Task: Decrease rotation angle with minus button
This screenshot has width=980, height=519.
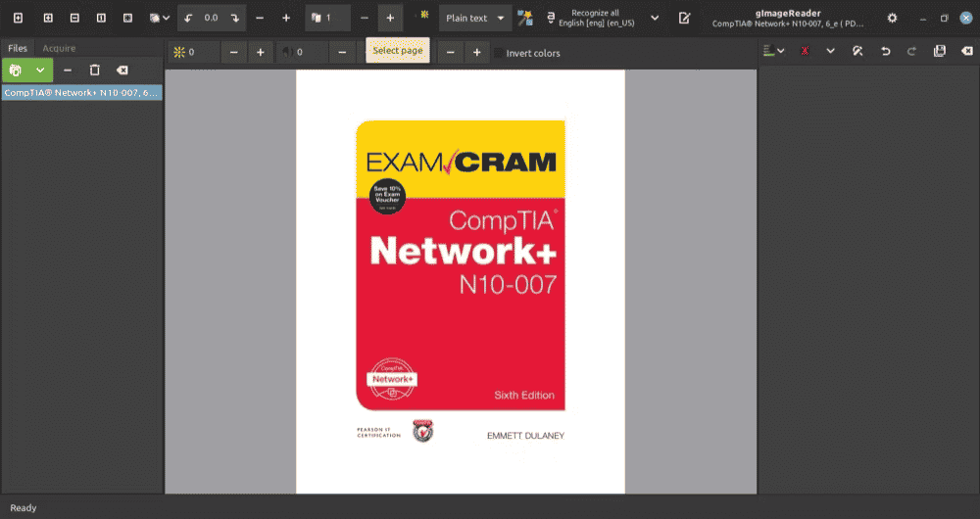Action: pyautogui.click(x=260, y=18)
